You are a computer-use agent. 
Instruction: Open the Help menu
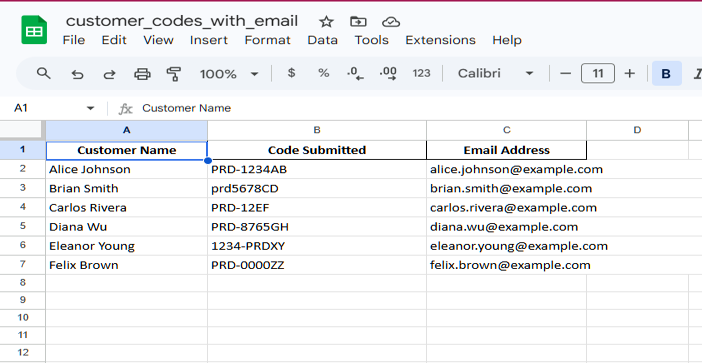(507, 40)
